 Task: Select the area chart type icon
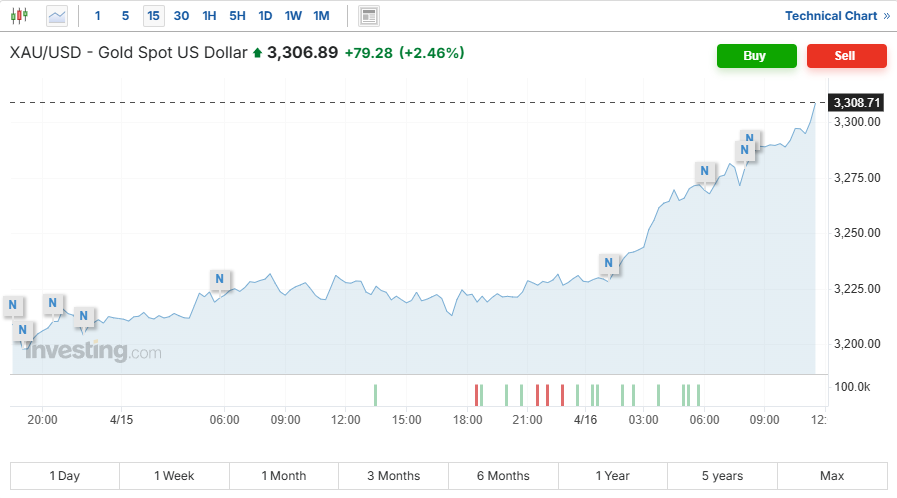tap(57, 16)
